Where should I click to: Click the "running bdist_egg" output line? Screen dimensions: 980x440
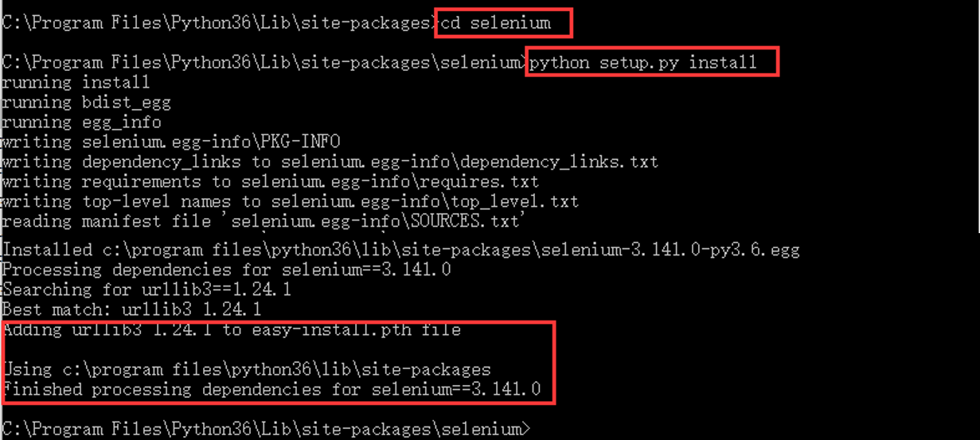86,102
